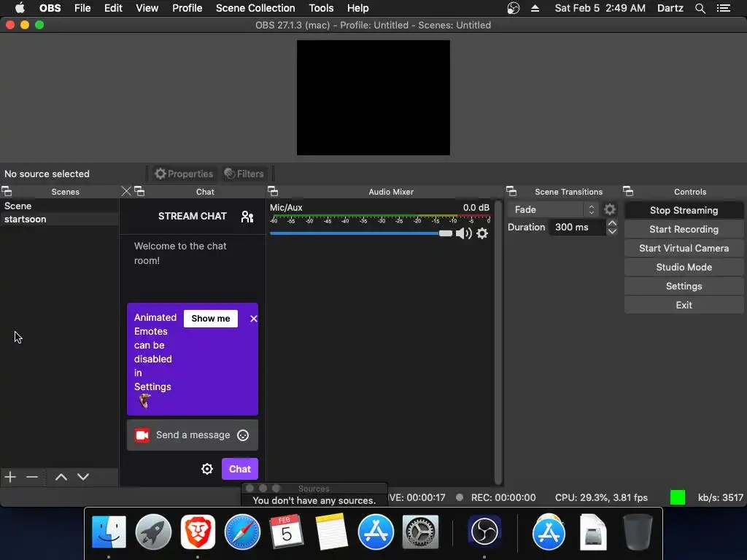
Task: Click Show me in emotes notice
Action: (211, 319)
